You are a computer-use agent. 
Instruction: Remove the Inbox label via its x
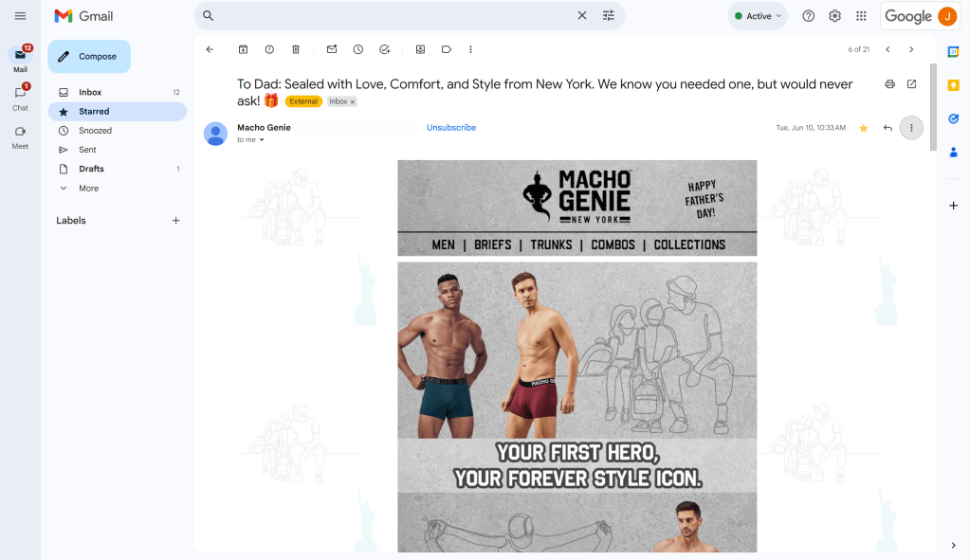click(353, 101)
